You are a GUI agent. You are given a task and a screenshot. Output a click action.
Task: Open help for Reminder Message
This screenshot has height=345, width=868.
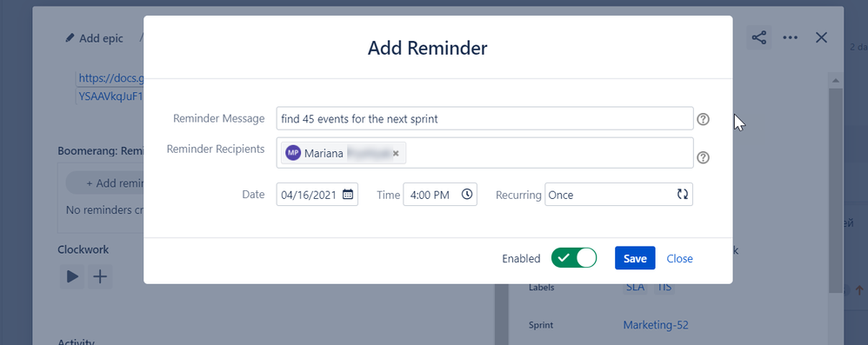[703, 119]
